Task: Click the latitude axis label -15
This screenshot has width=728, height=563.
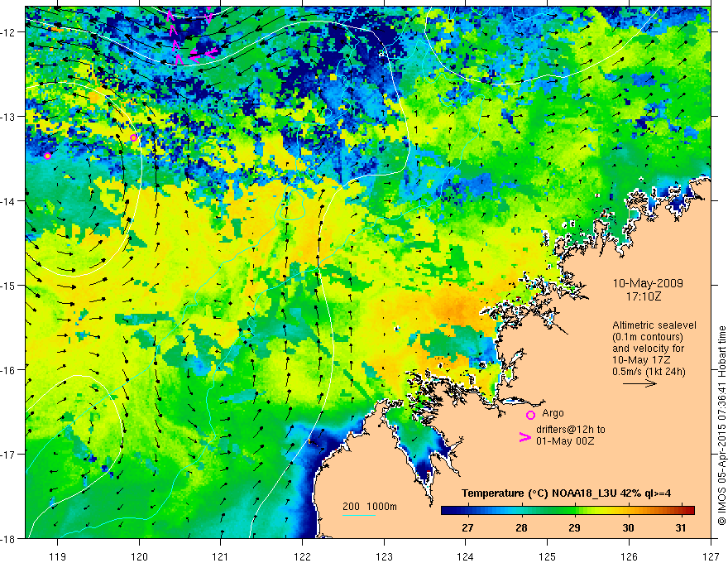Action: coord(8,285)
